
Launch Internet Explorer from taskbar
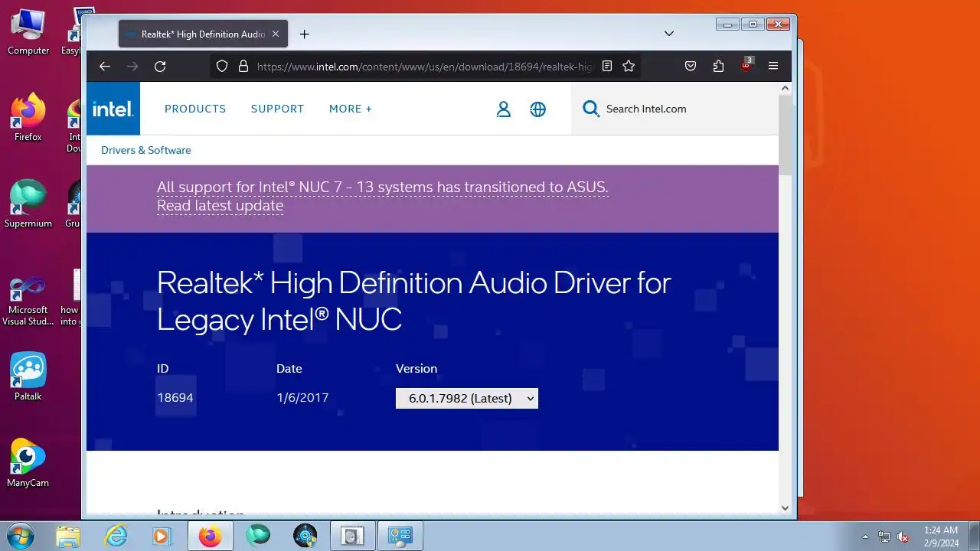click(116, 536)
